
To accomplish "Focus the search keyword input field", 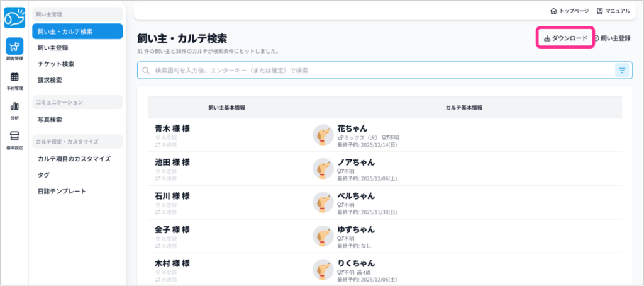I will click(377, 71).
